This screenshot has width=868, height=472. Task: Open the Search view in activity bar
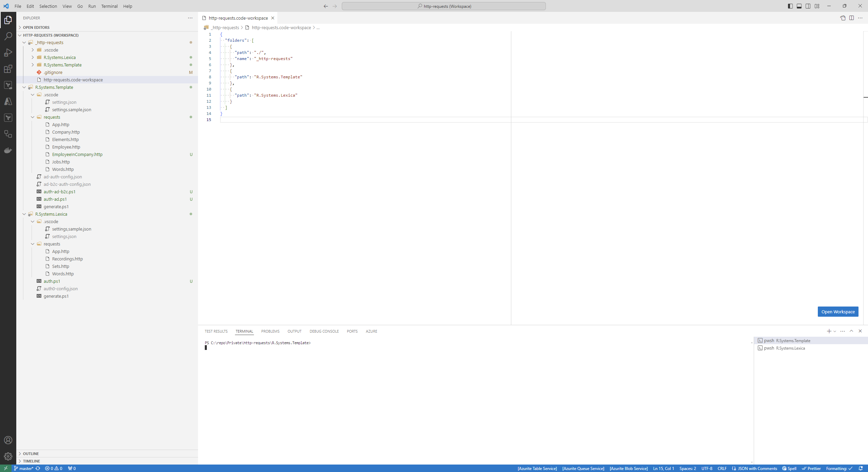coord(8,36)
